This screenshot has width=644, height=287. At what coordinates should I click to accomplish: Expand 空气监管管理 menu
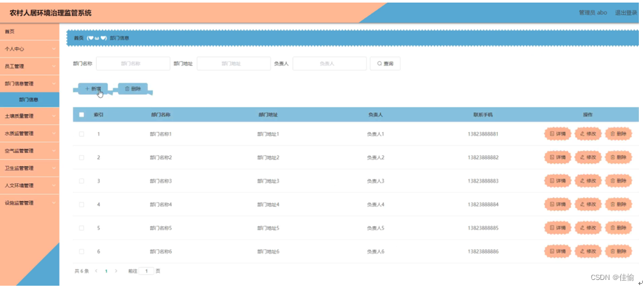pyautogui.click(x=29, y=151)
